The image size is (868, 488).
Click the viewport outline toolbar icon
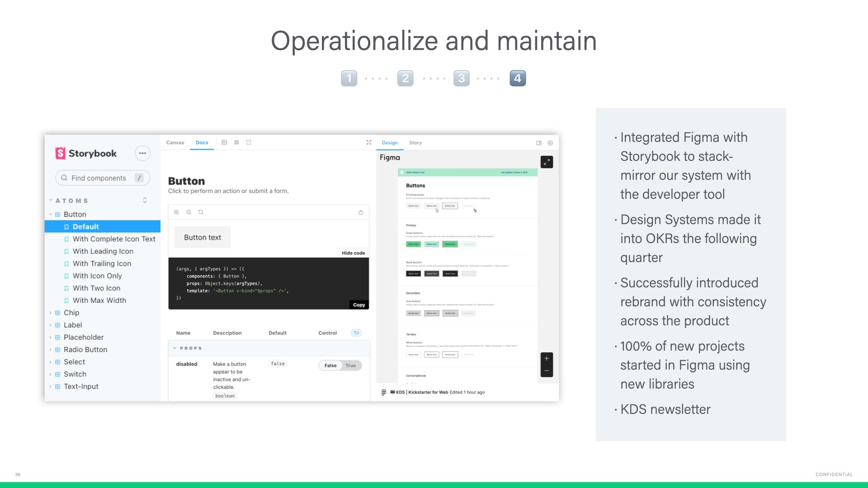pyautogui.click(x=249, y=142)
